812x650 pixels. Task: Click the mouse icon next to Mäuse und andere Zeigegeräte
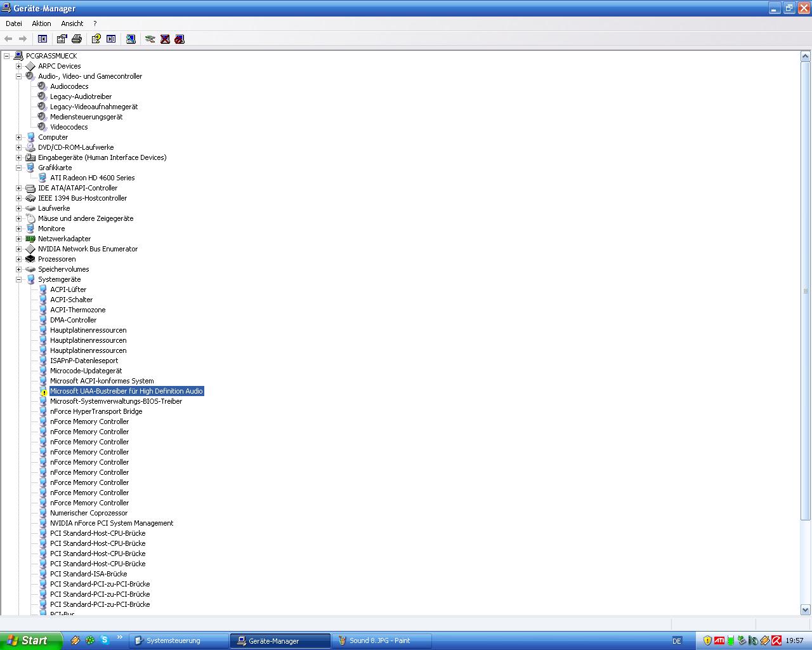click(x=30, y=218)
